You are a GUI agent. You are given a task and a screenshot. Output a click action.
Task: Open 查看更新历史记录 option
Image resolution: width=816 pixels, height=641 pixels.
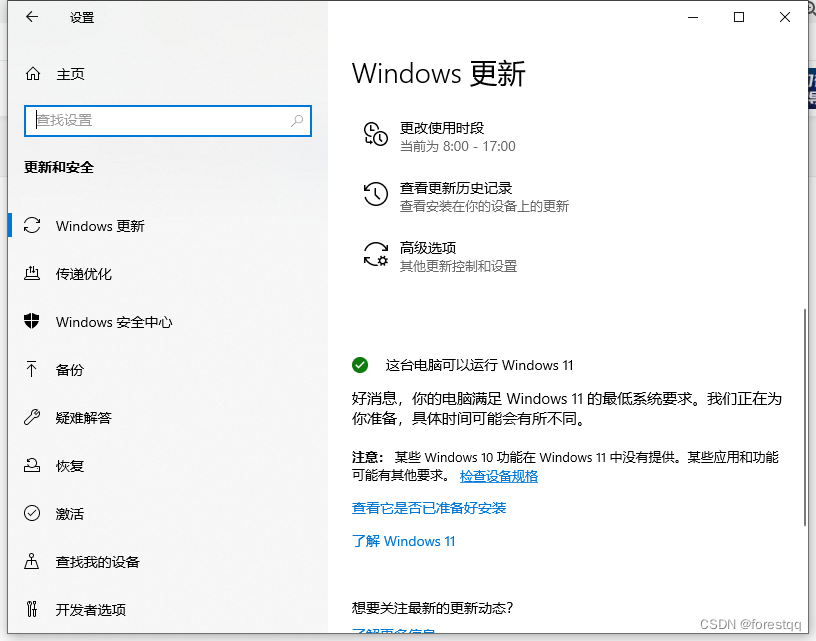coord(456,188)
